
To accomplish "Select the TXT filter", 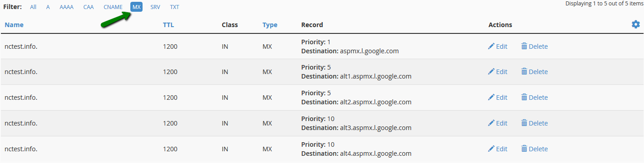I will click(x=174, y=7).
